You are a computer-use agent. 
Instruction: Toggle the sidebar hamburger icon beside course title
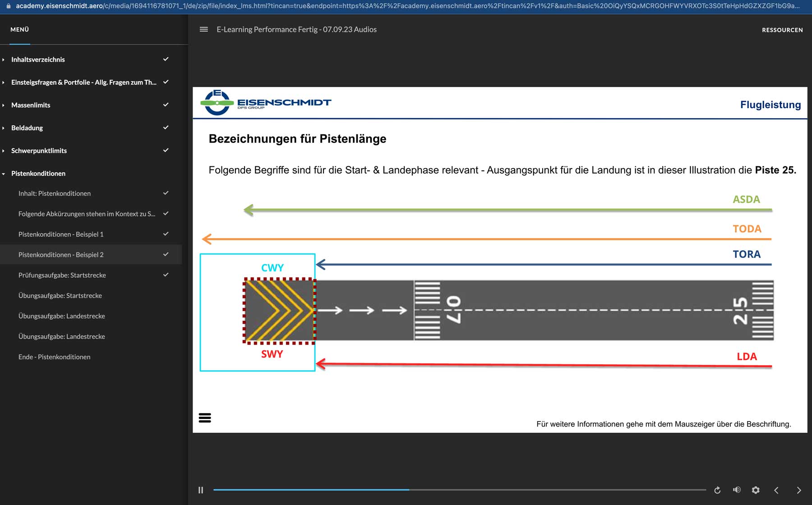tap(204, 29)
